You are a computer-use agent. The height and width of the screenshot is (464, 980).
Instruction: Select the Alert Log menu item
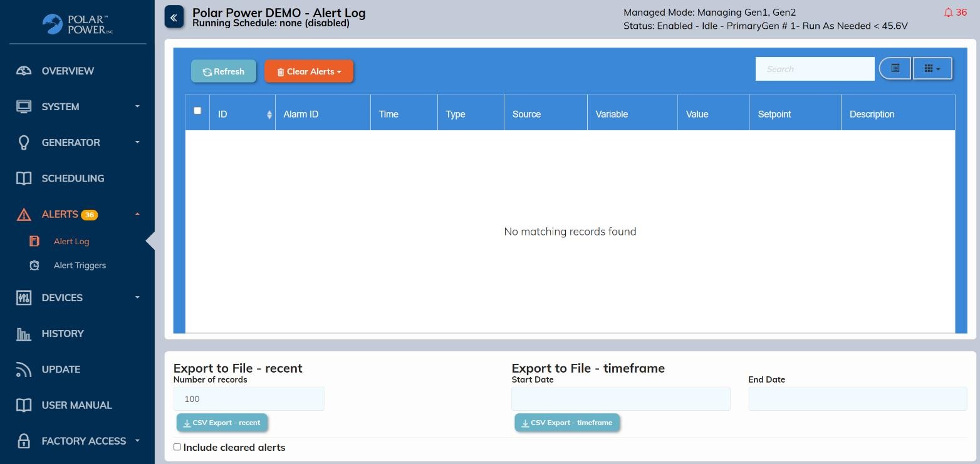click(71, 242)
